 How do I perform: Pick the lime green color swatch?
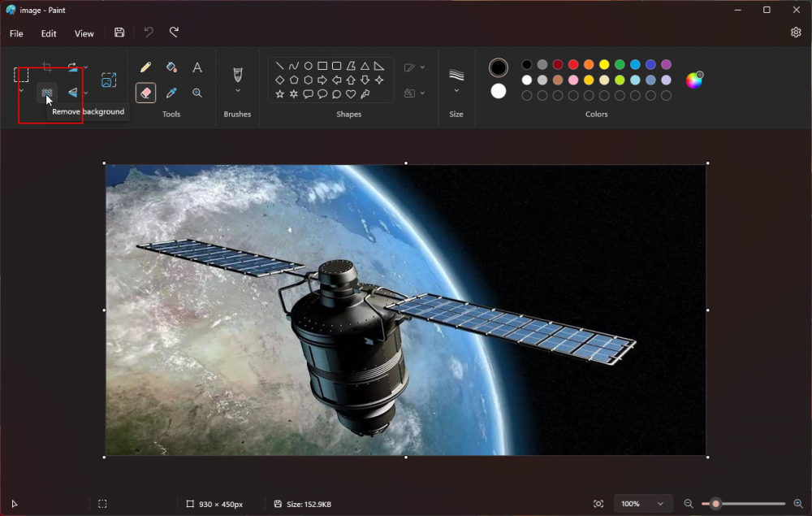click(620, 80)
